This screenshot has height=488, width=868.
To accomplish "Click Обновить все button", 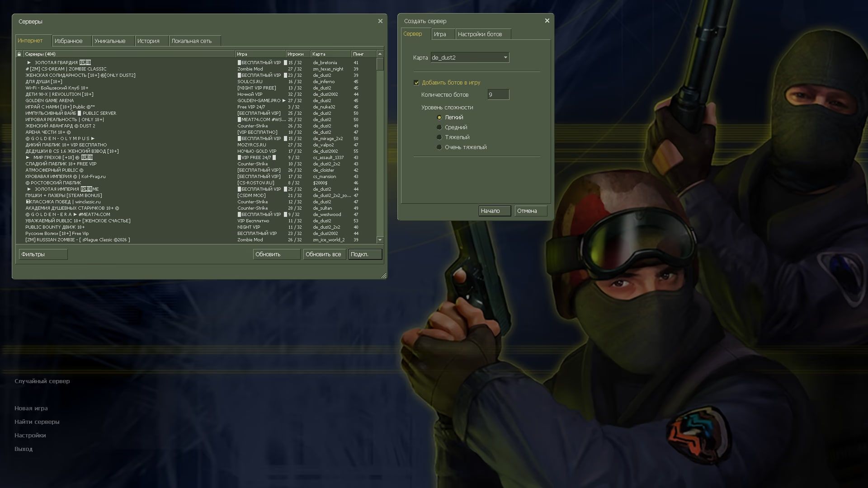I will (325, 254).
